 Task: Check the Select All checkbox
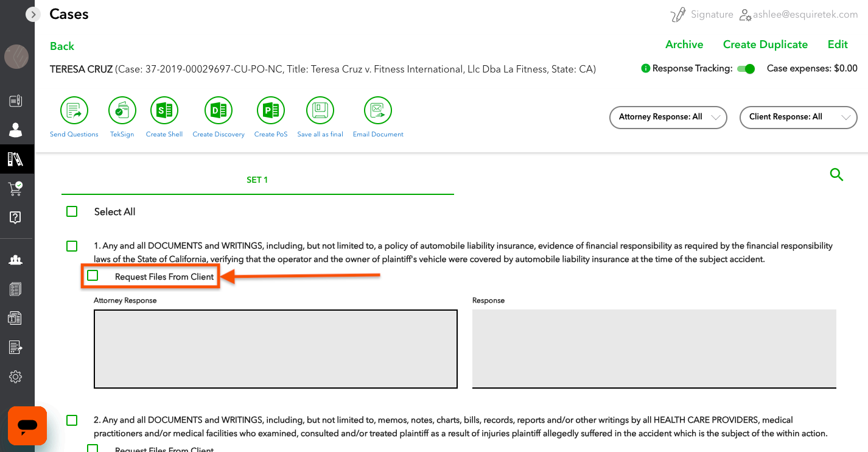pos(72,211)
